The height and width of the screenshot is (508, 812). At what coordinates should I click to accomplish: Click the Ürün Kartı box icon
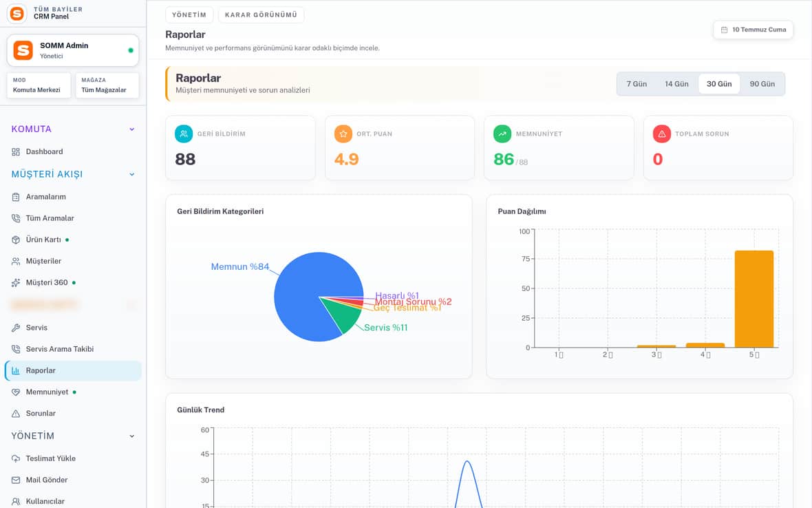(x=16, y=240)
